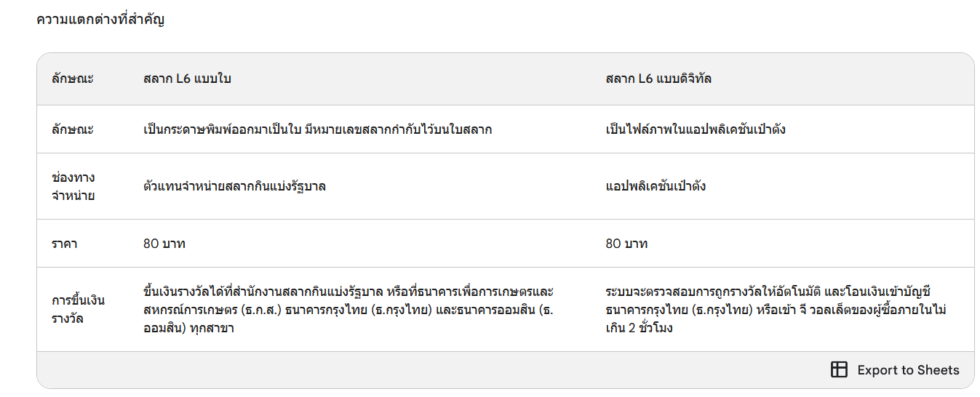This screenshot has height=397, width=980.
Task: Click the heading ความแตกต่างที่สำคัญ
Action: click(x=100, y=20)
